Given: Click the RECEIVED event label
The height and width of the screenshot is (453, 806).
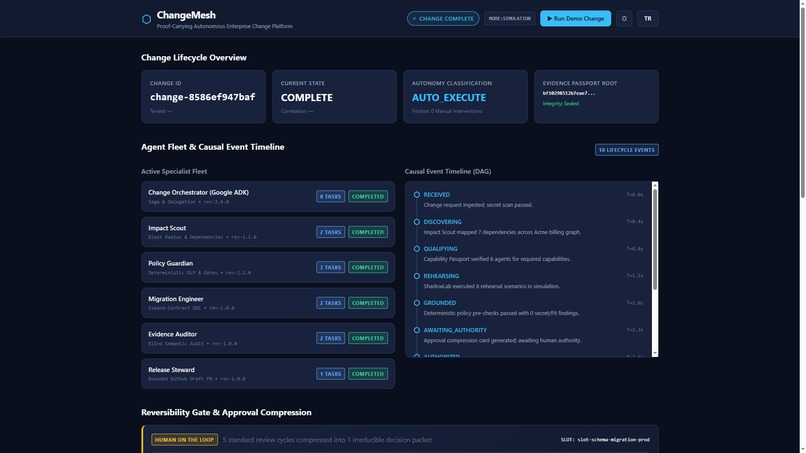Looking at the screenshot, I should pos(436,194).
